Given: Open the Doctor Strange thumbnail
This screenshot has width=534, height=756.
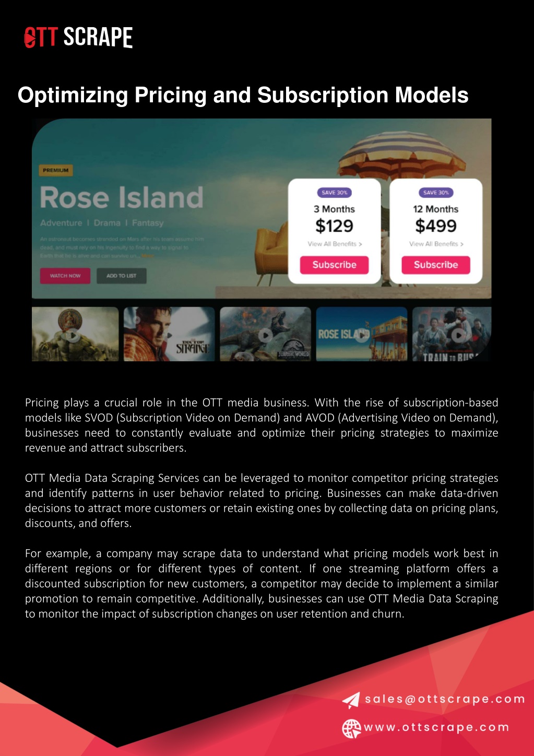Looking at the screenshot, I should (169, 334).
